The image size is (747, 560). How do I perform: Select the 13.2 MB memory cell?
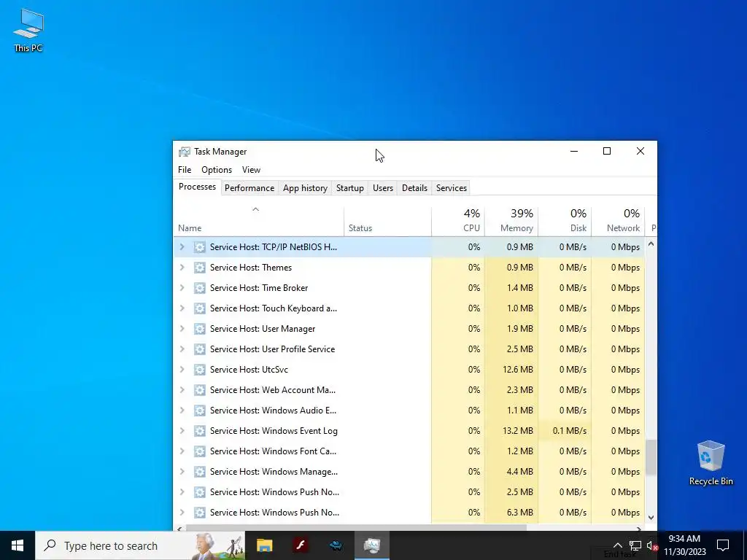(x=511, y=430)
